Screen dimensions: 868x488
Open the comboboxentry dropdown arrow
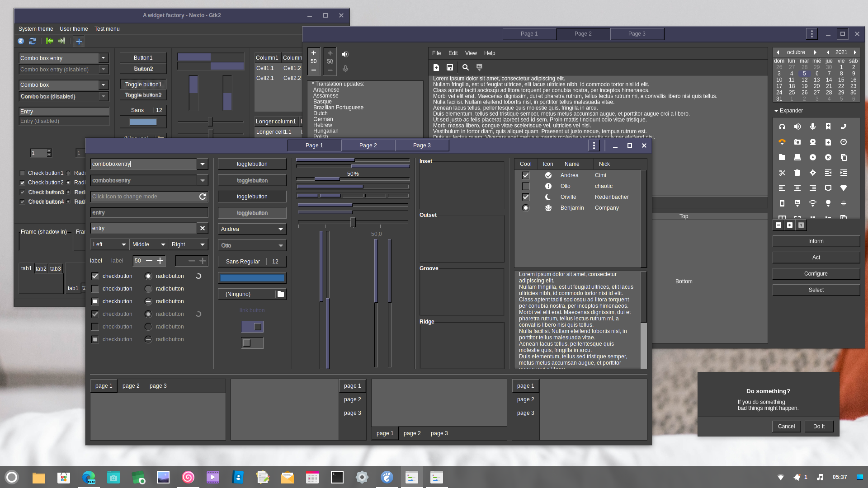(x=203, y=164)
